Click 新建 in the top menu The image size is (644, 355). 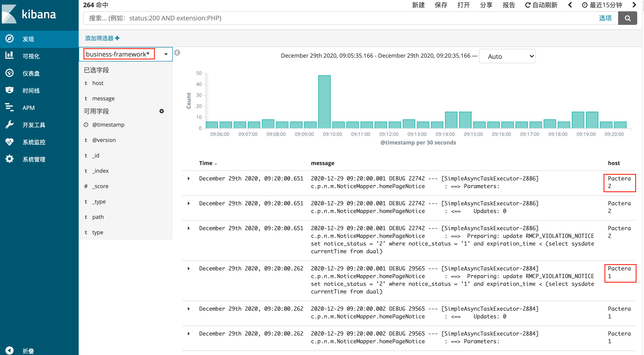[x=418, y=5]
